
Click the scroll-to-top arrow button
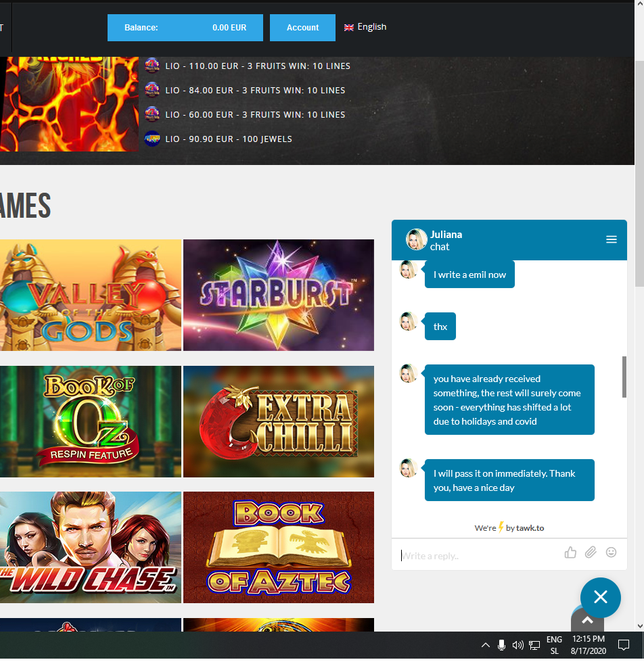tap(587, 620)
